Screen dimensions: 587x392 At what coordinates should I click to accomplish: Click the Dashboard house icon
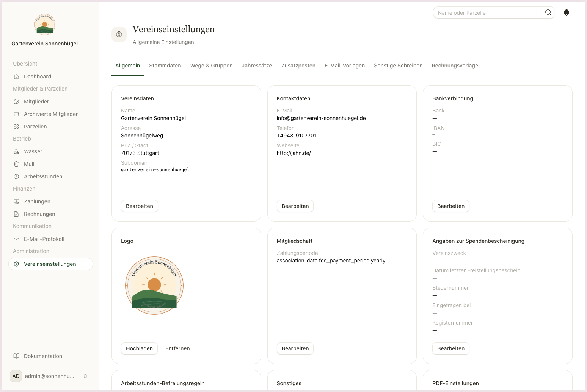(x=16, y=77)
